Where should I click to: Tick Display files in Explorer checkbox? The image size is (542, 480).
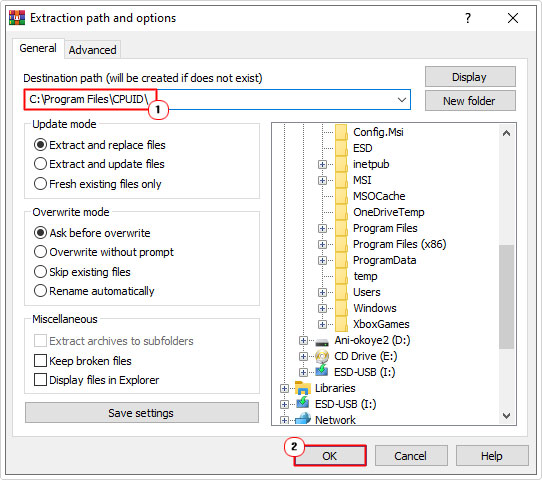pyautogui.click(x=97, y=380)
